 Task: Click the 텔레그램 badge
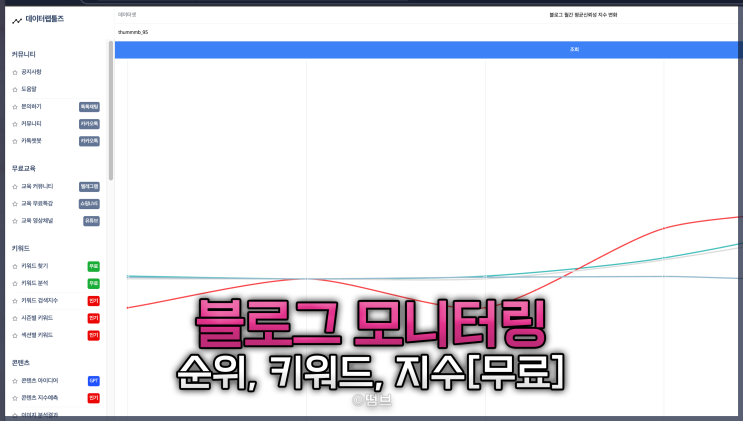click(x=89, y=187)
